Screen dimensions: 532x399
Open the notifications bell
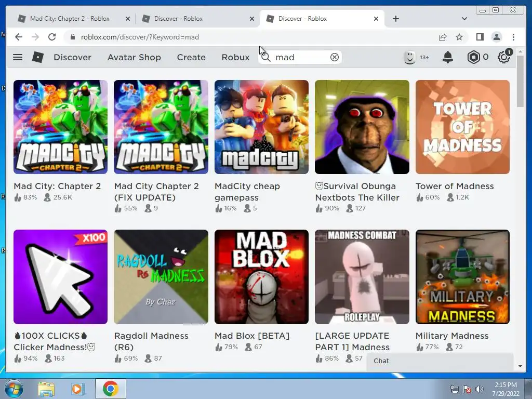point(448,57)
